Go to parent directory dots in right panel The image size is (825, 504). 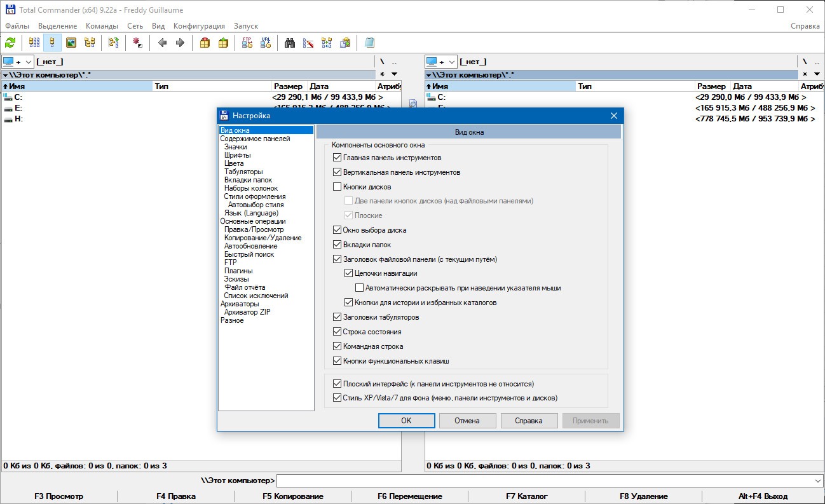pyautogui.click(x=817, y=62)
